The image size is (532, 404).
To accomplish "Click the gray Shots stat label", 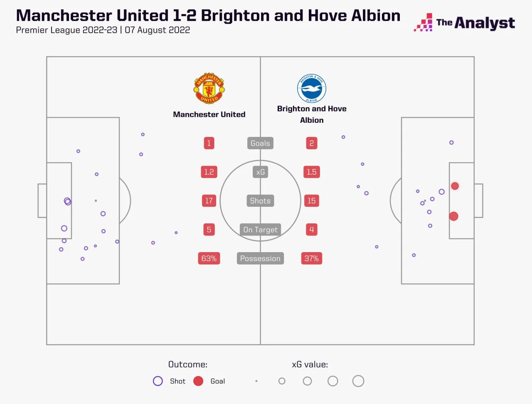I will click(x=260, y=201).
